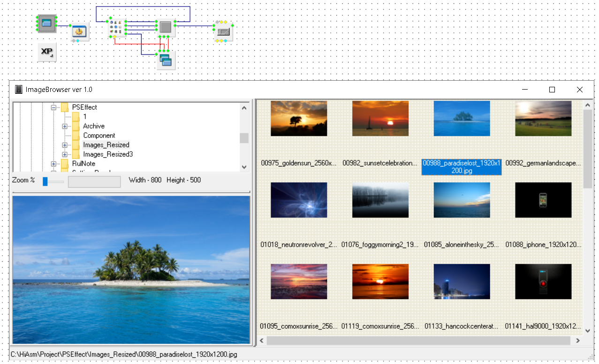Select the main form window component
Screen dimensions: 599x364
point(47,23)
